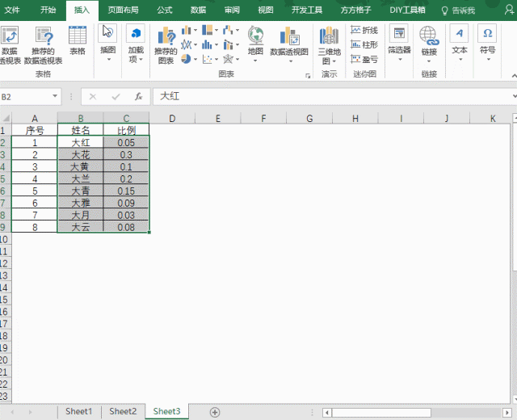Image resolution: width=517 pixels, height=420 pixels.
Task: Open the 3D Map (三维地图) tool
Action: 329,45
